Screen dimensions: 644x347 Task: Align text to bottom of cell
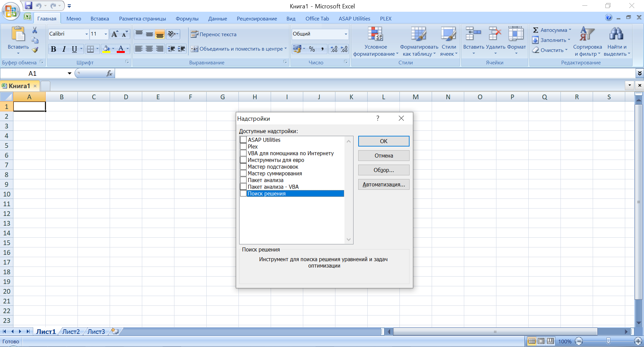pyautogui.click(x=160, y=34)
